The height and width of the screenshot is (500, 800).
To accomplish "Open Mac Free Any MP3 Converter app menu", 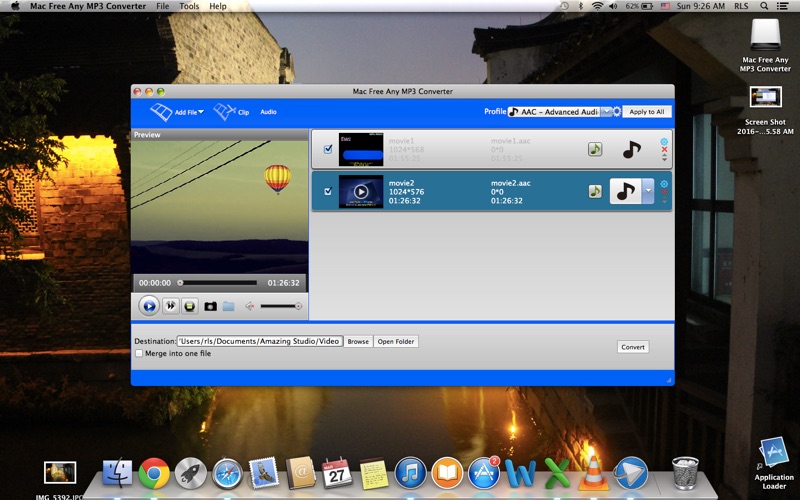I will (88, 6).
